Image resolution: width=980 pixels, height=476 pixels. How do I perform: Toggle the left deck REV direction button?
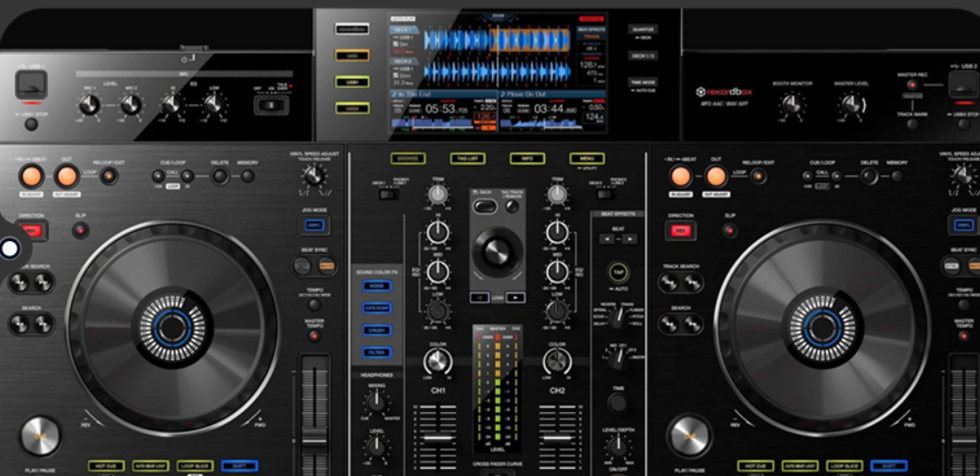[32, 231]
